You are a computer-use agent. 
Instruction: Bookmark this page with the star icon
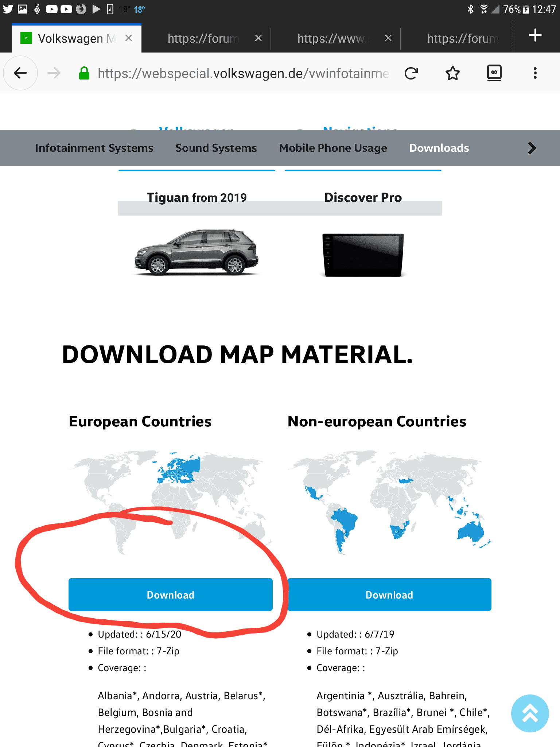[x=453, y=73]
